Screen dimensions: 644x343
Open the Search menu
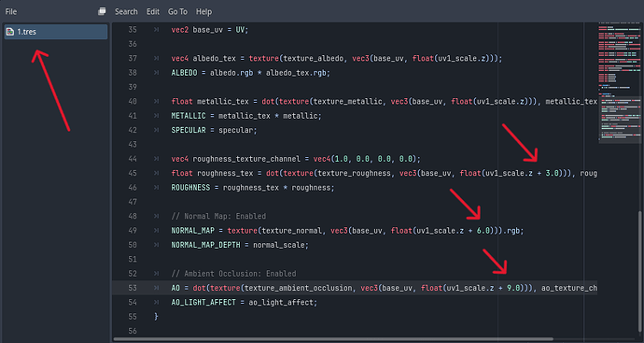tap(126, 11)
